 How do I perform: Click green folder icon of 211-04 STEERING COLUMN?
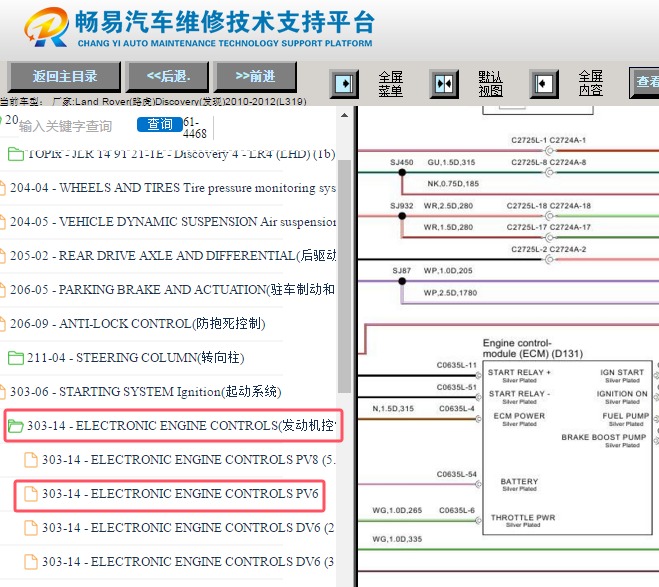pyautogui.click(x=16, y=358)
